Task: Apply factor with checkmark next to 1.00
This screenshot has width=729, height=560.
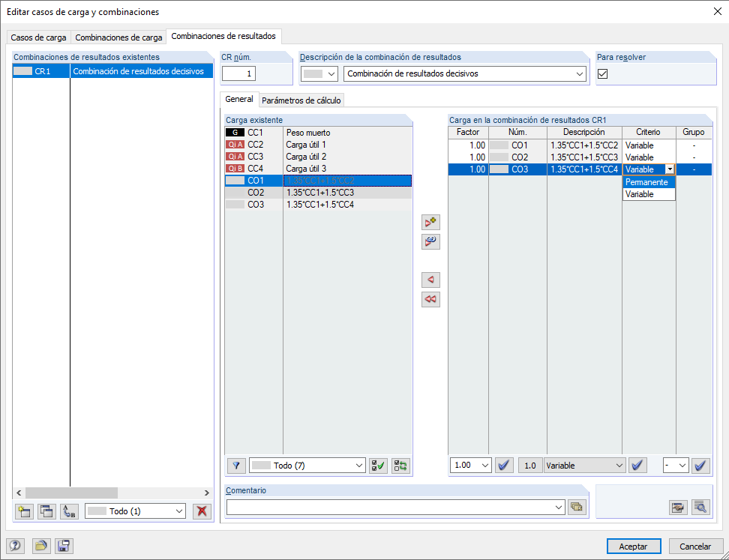Action: (x=504, y=466)
